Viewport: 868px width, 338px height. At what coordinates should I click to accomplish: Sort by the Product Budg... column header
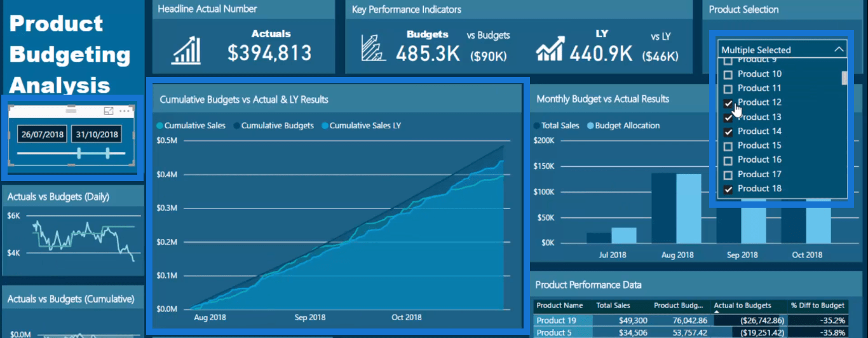pyautogui.click(x=679, y=306)
